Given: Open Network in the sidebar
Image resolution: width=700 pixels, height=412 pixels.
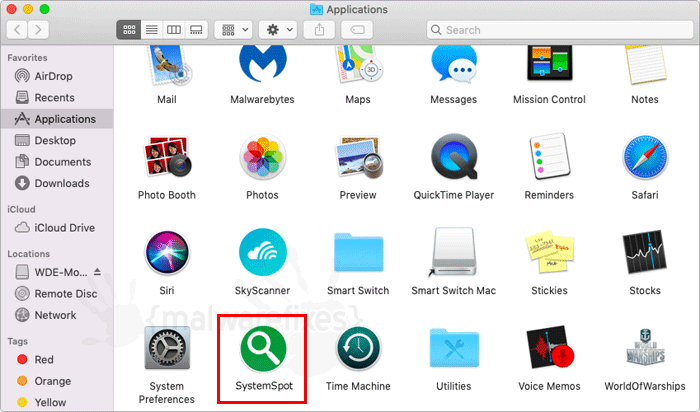Looking at the screenshot, I should [57, 315].
